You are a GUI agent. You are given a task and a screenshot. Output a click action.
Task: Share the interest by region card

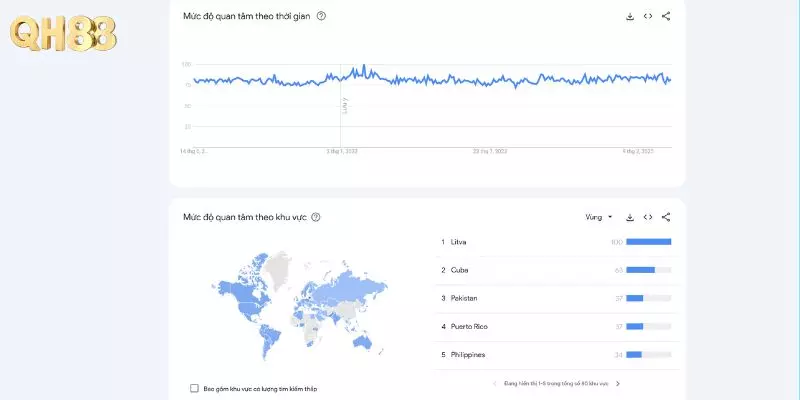(x=666, y=217)
